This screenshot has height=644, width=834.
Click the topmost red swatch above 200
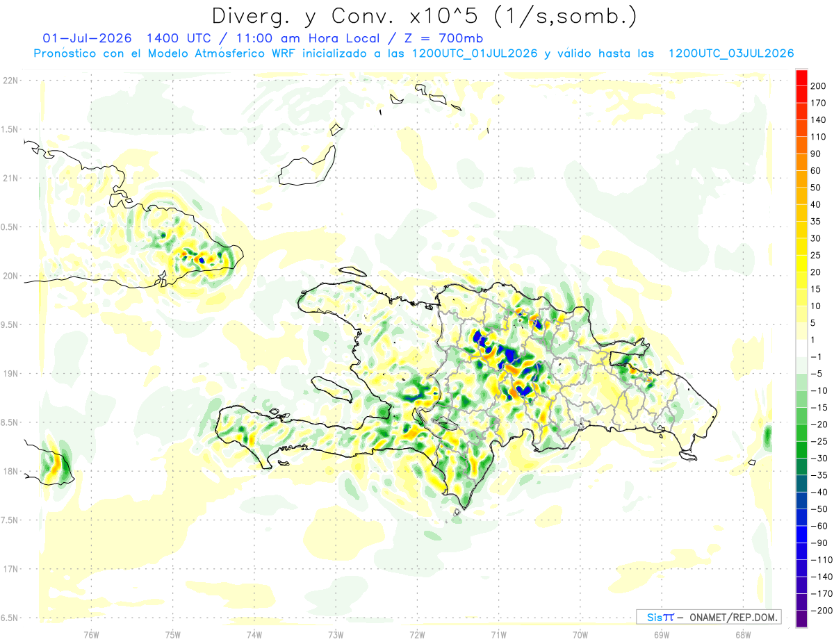coord(801,78)
